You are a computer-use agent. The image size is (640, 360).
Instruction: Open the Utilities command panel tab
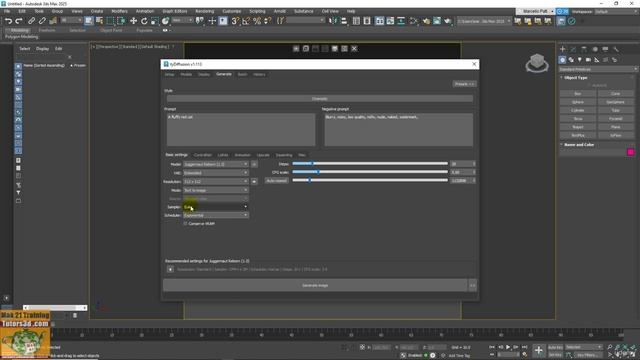[616, 49]
